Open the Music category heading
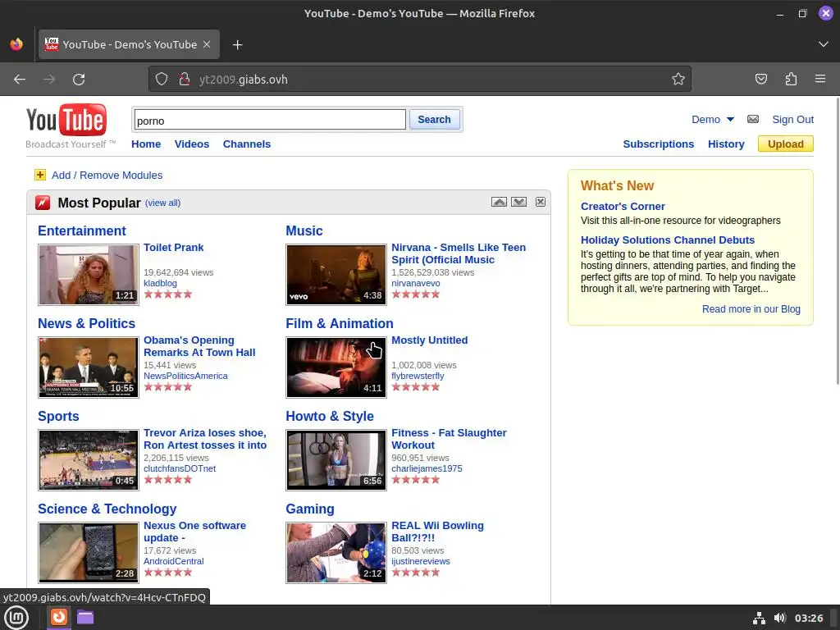The width and height of the screenshot is (840, 630). coord(304,231)
